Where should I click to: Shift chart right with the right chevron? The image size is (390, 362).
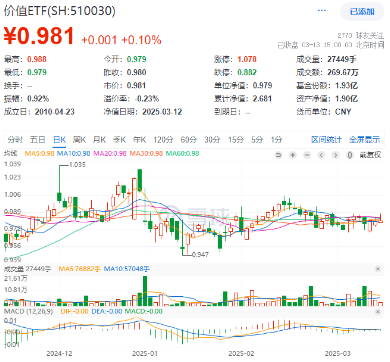tap(336, 155)
